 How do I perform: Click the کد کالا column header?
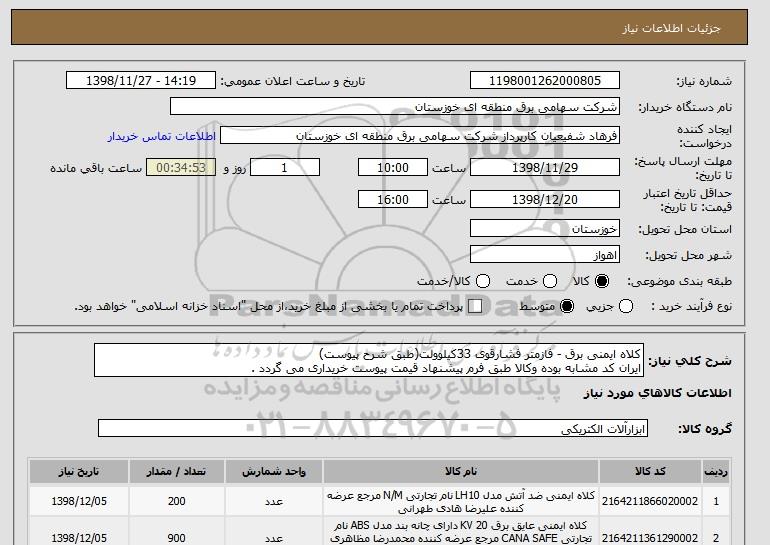click(x=650, y=471)
